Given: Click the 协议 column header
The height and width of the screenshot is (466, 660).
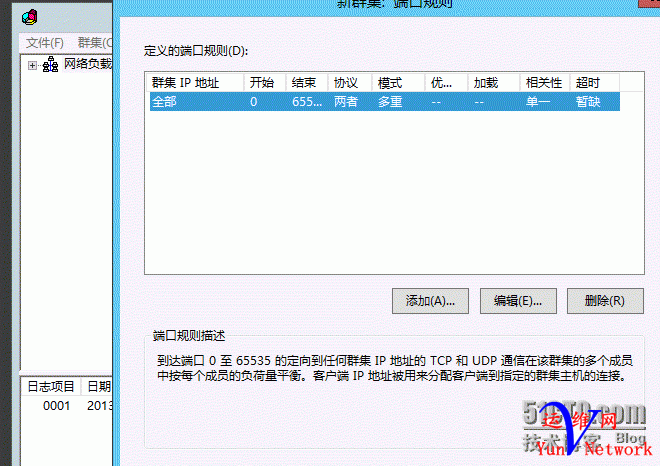Looking at the screenshot, I should (350, 83).
